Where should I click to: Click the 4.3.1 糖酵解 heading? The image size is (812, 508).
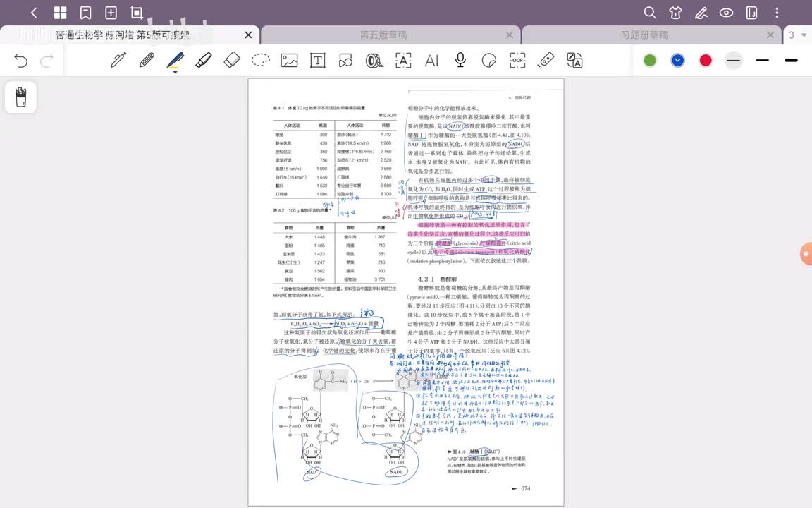pos(437,279)
